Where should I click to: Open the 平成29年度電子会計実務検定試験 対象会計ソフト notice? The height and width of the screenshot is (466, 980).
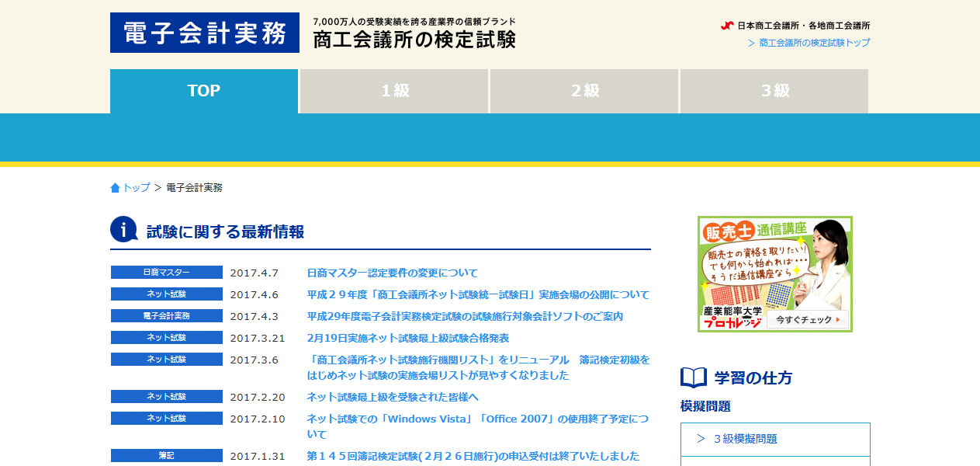465,317
